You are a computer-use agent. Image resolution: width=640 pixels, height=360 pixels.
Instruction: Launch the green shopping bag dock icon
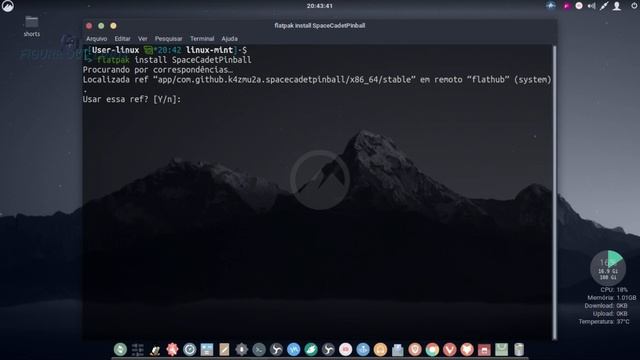pyautogui.click(x=501, y=349)
